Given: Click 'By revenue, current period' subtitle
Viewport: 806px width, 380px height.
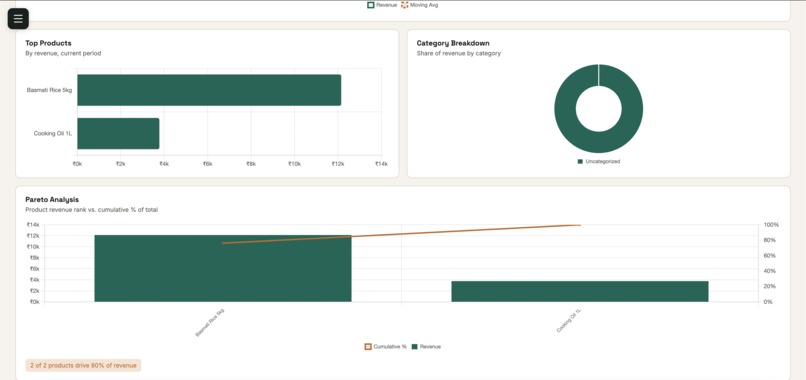Looking at the screenshot, I should (63, 53).
